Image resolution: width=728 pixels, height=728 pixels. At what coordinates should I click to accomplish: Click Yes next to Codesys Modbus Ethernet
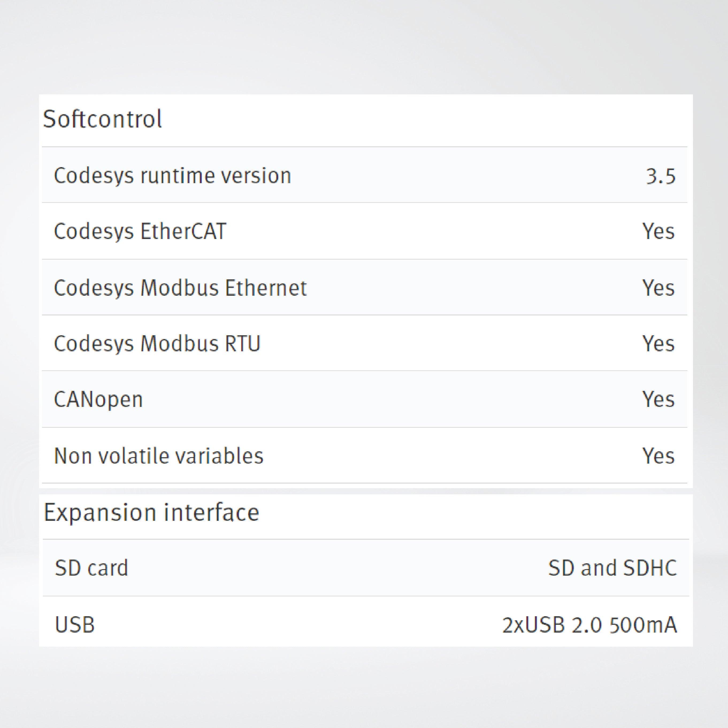tap(658, 287)
